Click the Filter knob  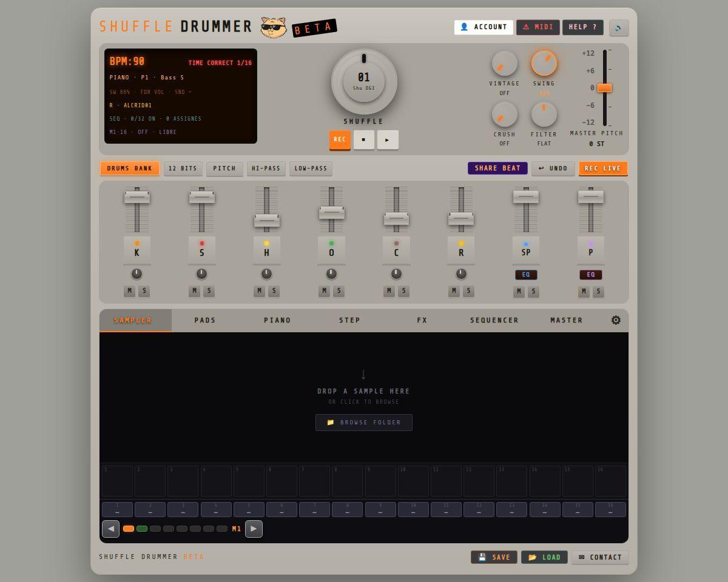pyautogui.click(x=544, y=114)
